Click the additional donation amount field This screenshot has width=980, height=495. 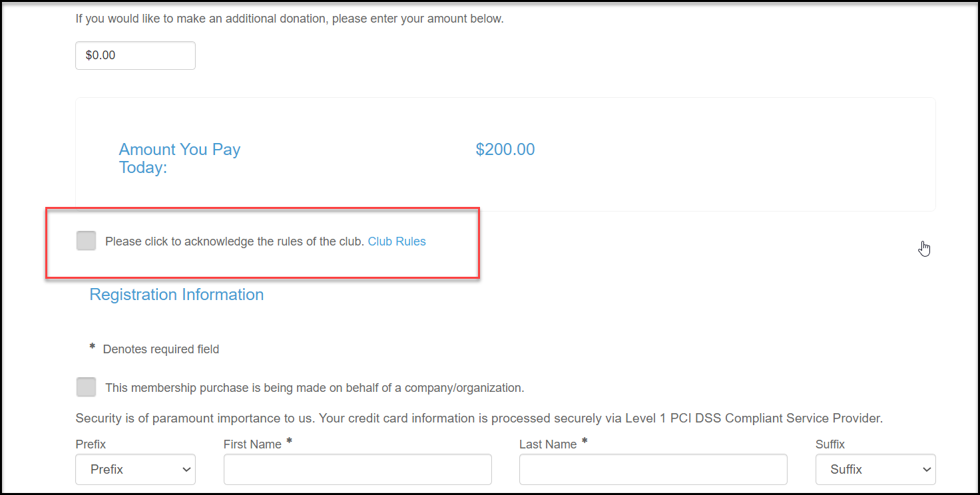[135, 55]
